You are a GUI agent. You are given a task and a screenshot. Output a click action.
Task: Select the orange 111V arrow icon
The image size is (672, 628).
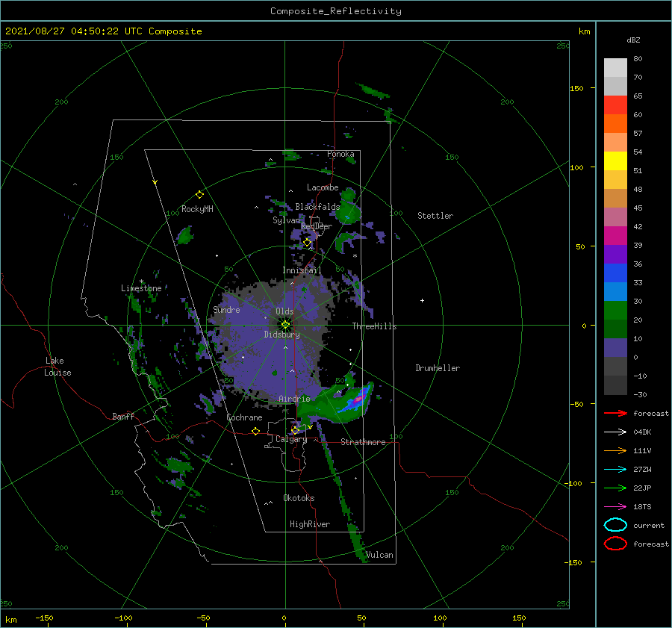click(x=615, y=450)
